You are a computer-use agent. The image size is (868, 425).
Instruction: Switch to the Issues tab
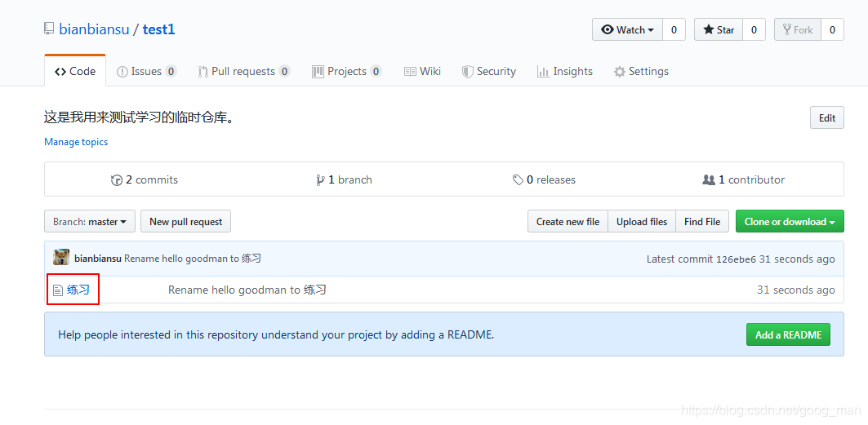(147, 71)
